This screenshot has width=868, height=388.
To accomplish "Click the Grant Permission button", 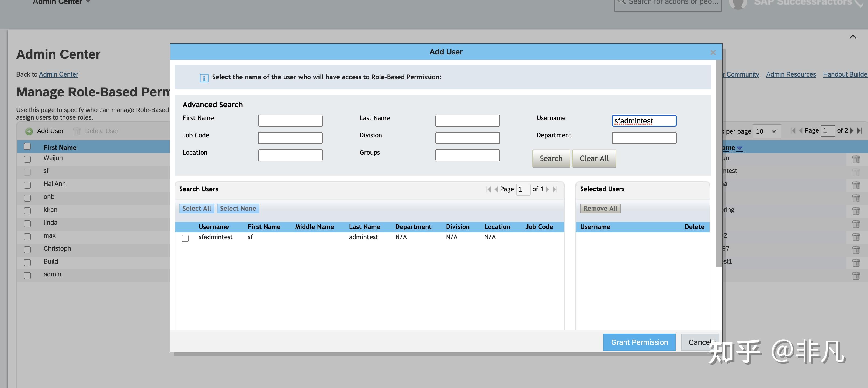I will (639, 342).
